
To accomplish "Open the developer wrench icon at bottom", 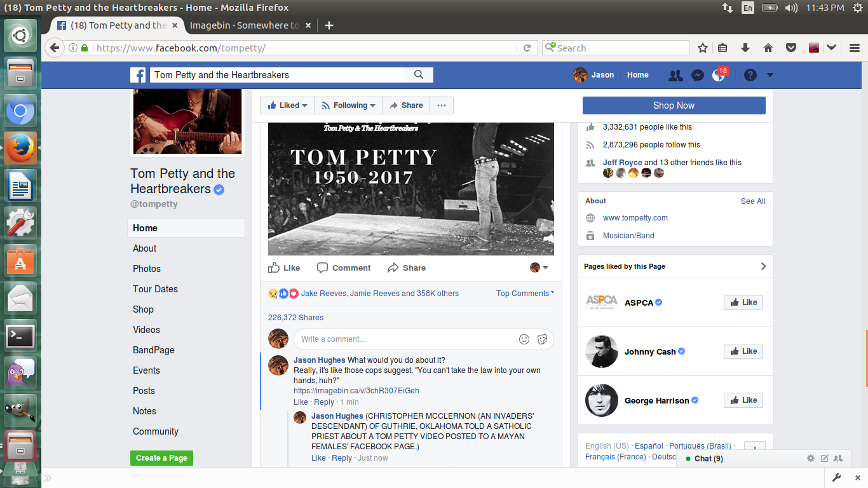I will click(836, 478).
